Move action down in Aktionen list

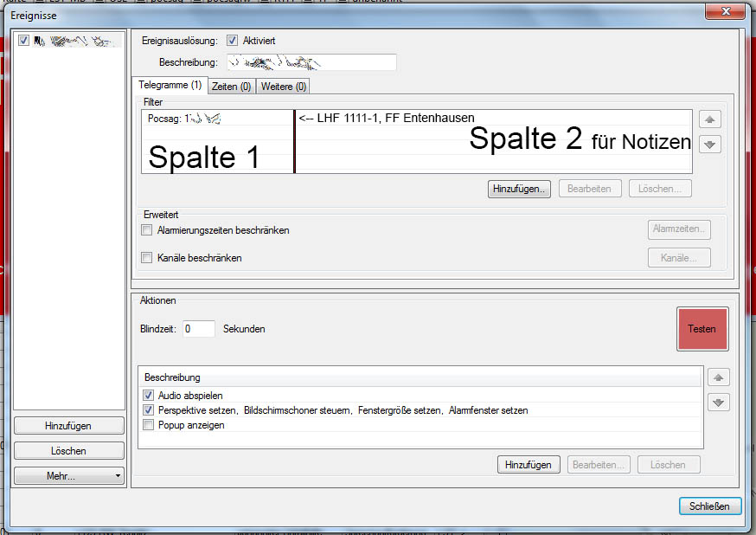719,403
